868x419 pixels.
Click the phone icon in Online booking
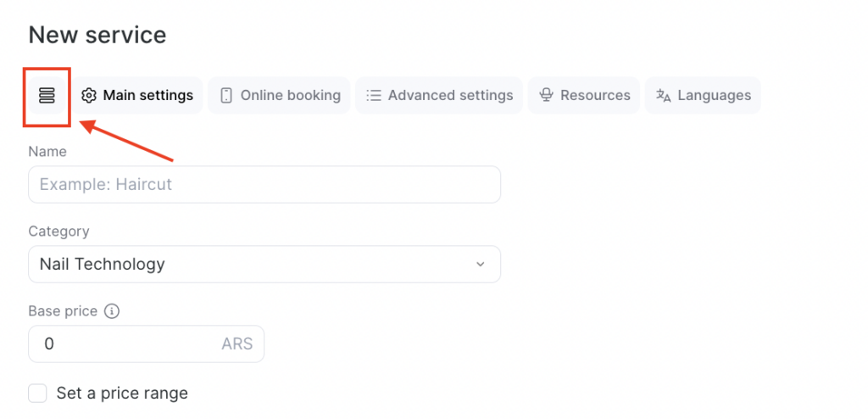click(226, 96)
